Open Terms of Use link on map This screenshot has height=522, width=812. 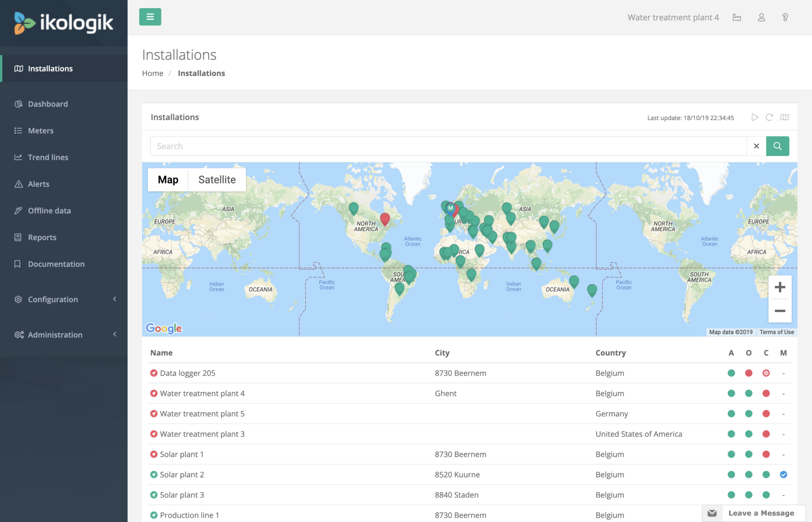click(x=776, y=332)
